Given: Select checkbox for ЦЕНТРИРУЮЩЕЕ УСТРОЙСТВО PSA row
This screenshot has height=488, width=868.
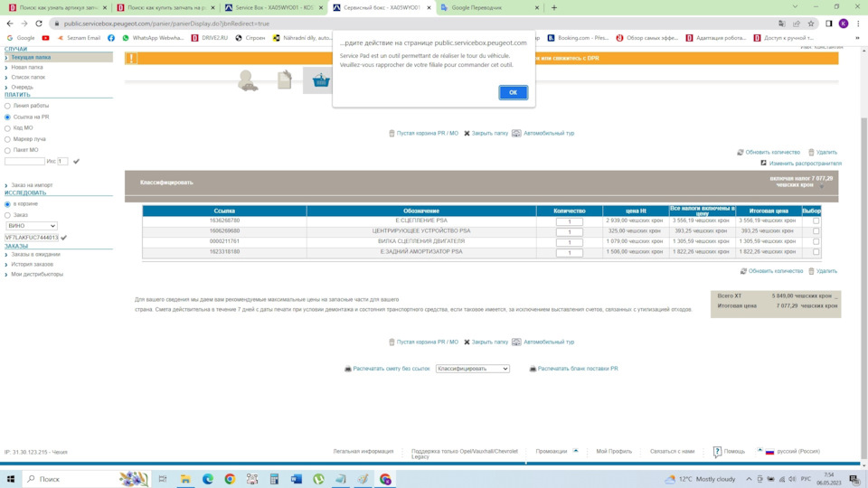Looking at the screenshot, I should coord(816,231).
